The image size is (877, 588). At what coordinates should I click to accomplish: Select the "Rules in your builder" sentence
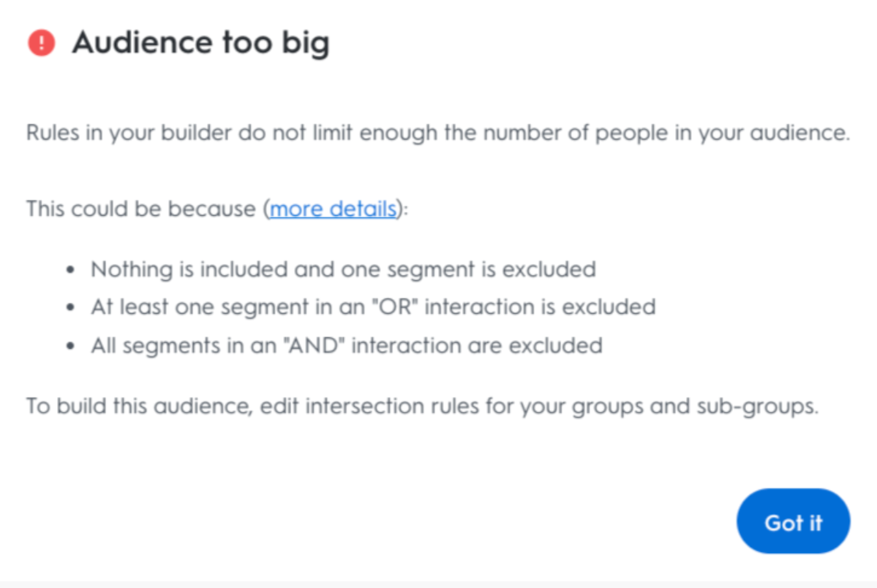[437, 132]
